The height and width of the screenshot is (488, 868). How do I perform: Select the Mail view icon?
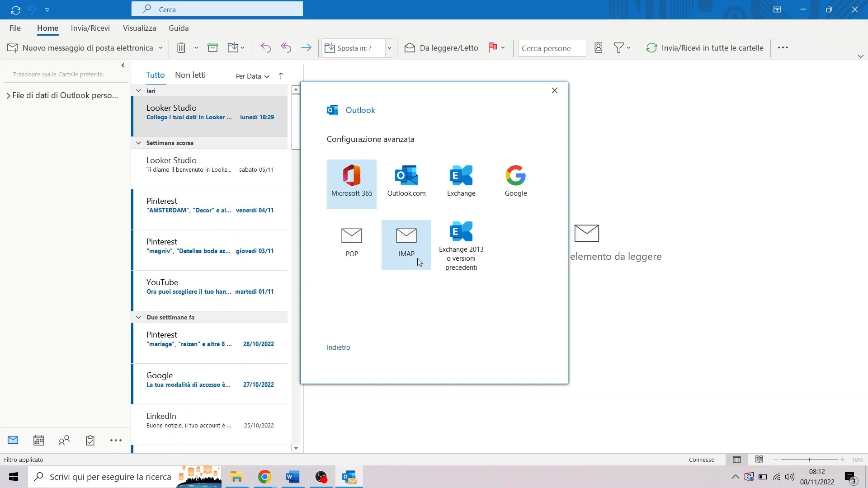tap(13, 440)
